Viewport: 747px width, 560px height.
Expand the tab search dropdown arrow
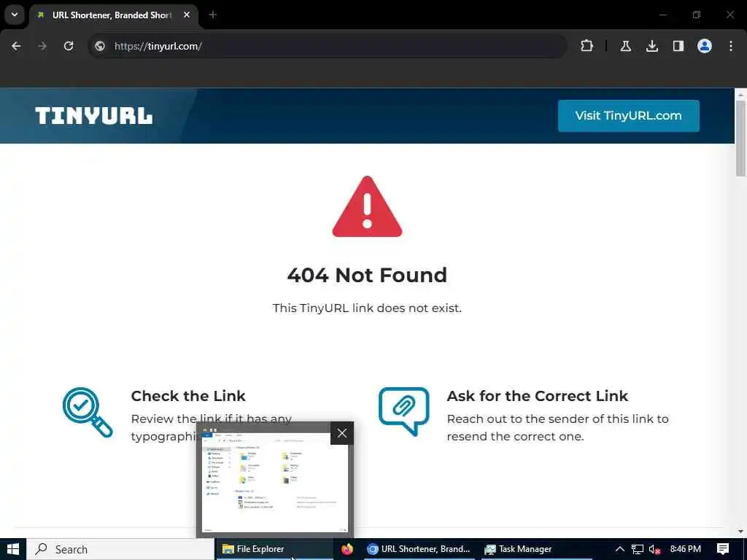click(x=15, y=15)
